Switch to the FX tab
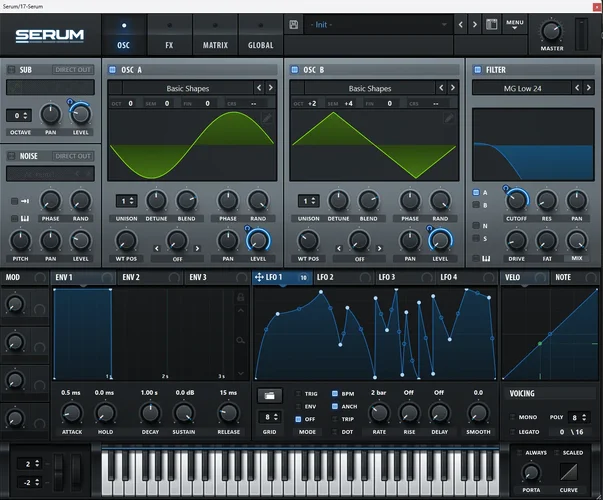 [168, 44]
